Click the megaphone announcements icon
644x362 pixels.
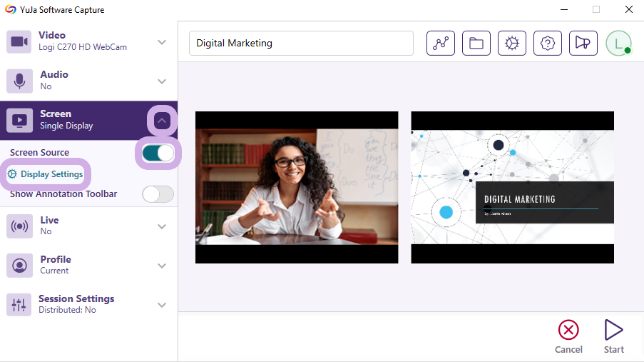coord(583,43)
